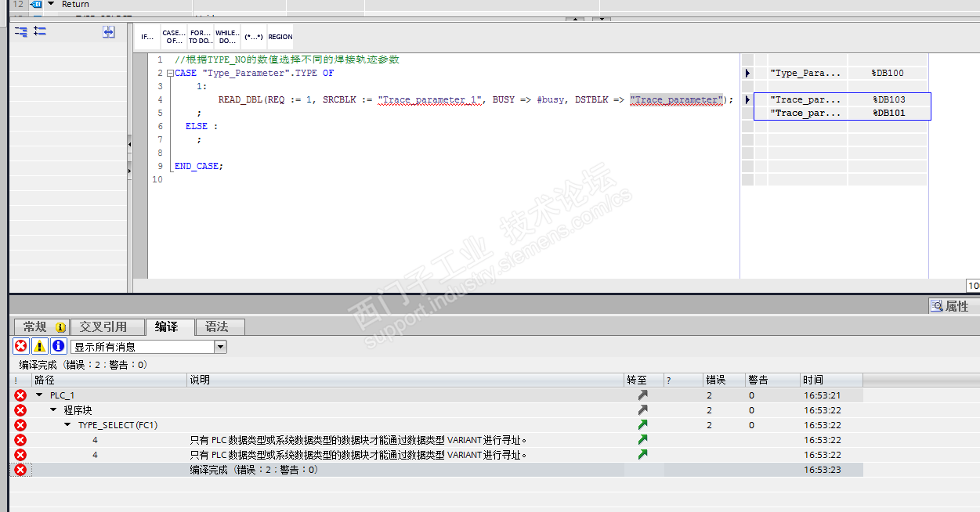Click the 转至 column header
Screen dimensions: 980x512
(x=644, y=380)
